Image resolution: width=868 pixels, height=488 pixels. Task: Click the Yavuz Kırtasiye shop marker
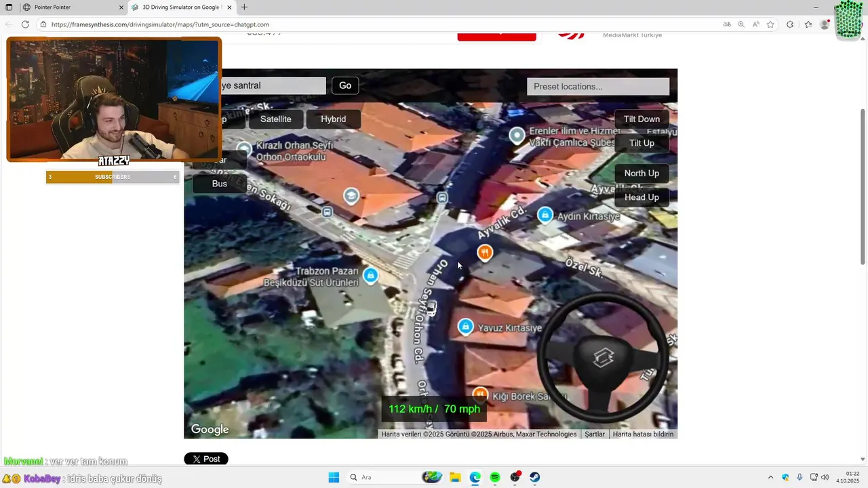pyautogui.click(x=465, y=327)
